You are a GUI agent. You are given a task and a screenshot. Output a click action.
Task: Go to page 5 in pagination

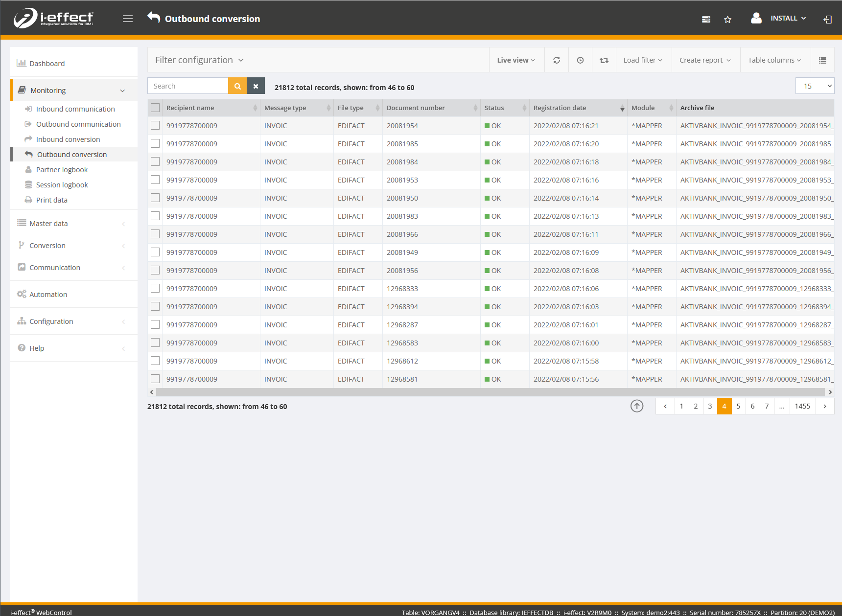(738, 406)
